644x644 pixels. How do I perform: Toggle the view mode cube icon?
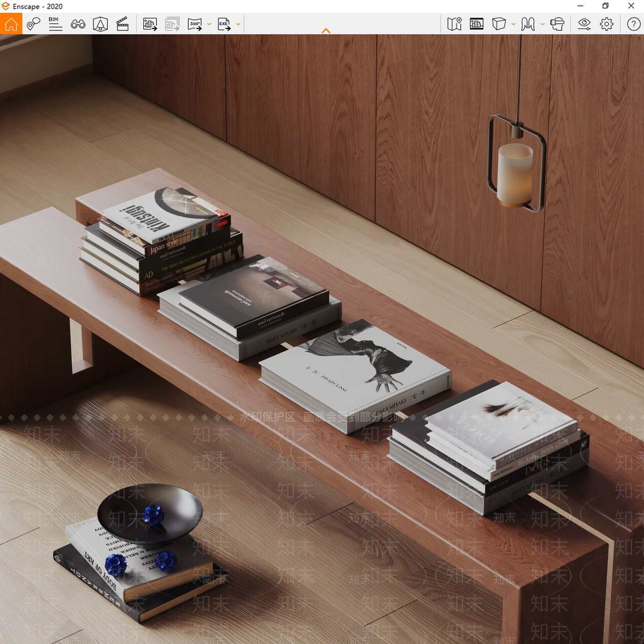(499, 24)
